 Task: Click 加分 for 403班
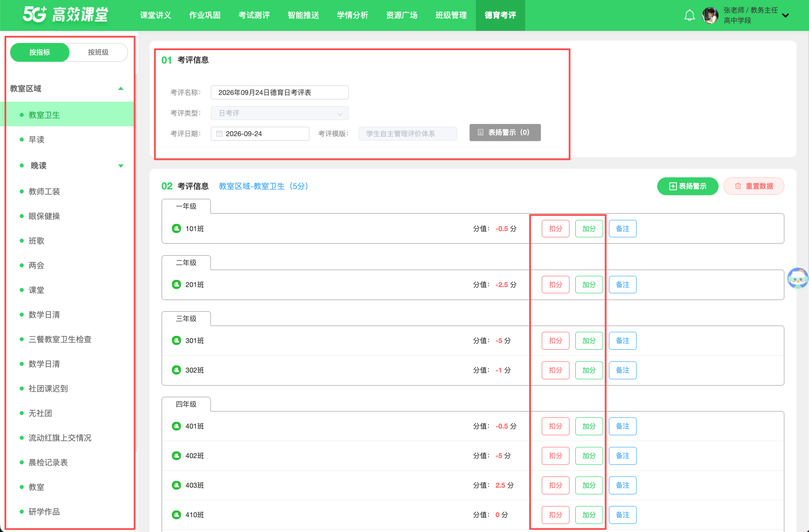click(x=589, y=485)
